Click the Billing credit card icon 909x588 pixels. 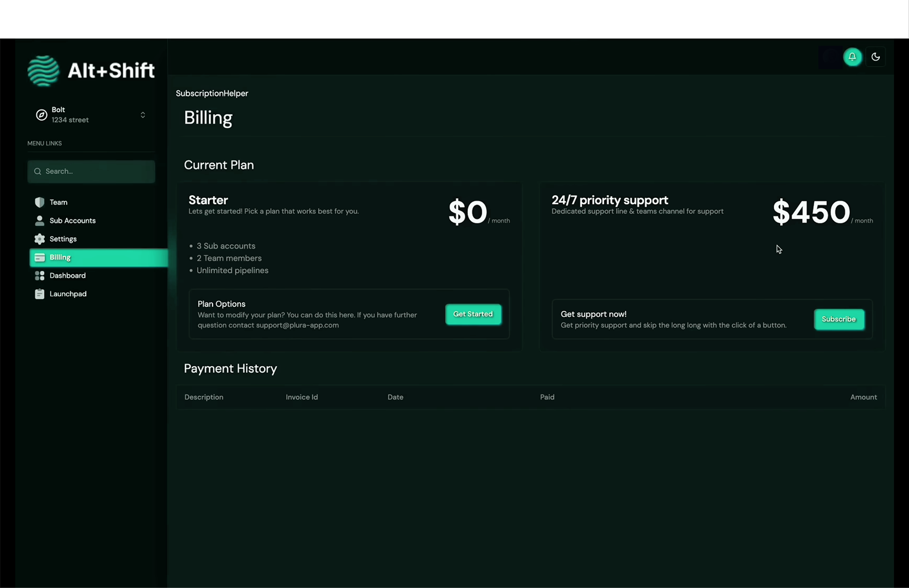click(x=40, y=258)
